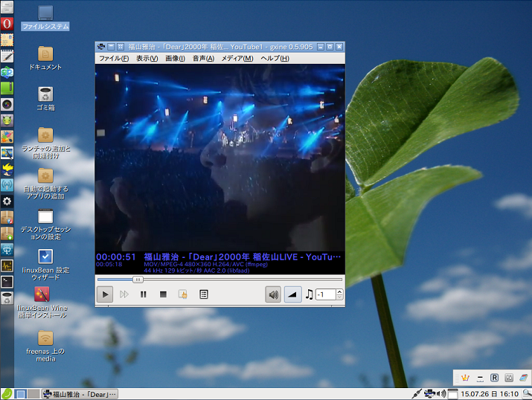
Task: Open the system monitor graph icon in dock
Action: point(7,265)
